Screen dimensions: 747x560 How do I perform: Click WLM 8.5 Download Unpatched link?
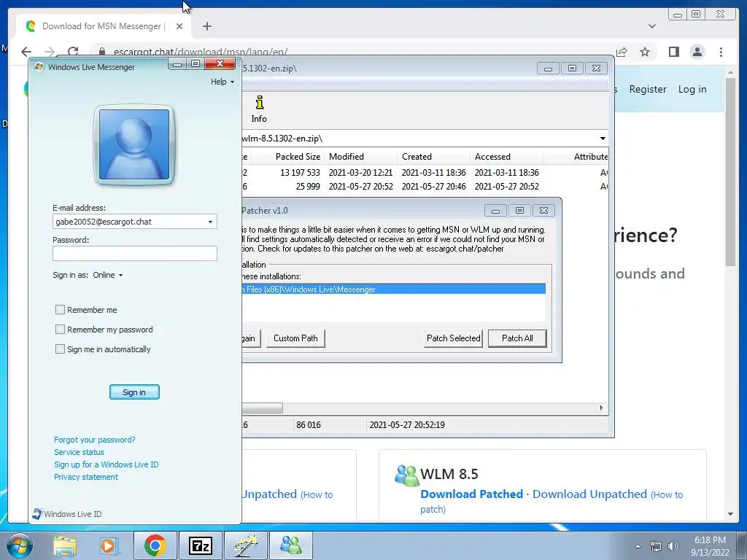click(589, 494)
